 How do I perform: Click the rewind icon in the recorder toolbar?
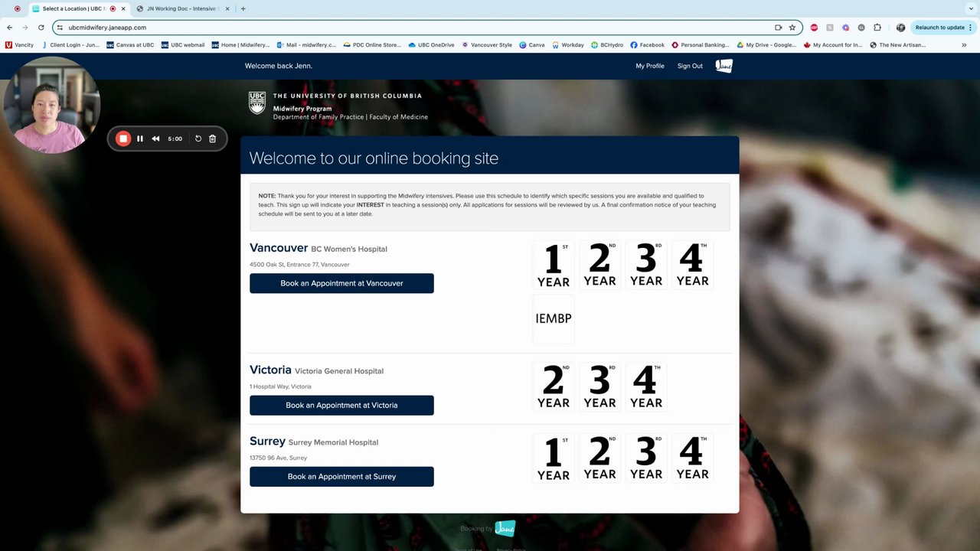155,139
